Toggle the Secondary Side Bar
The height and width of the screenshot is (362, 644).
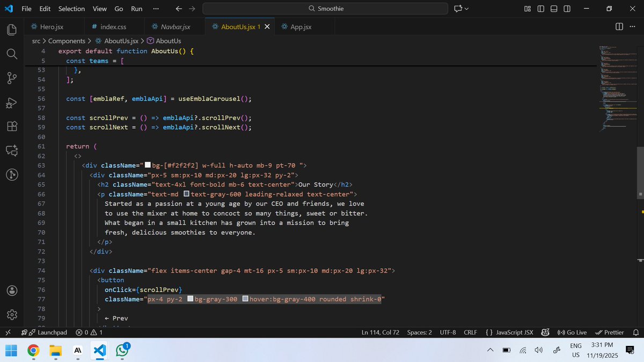point(567,9)
